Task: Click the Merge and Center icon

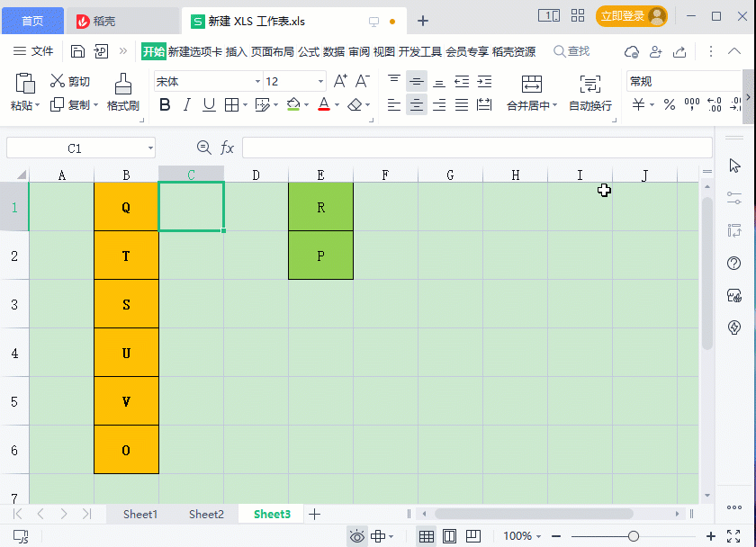Action: (x=532, y=84)
